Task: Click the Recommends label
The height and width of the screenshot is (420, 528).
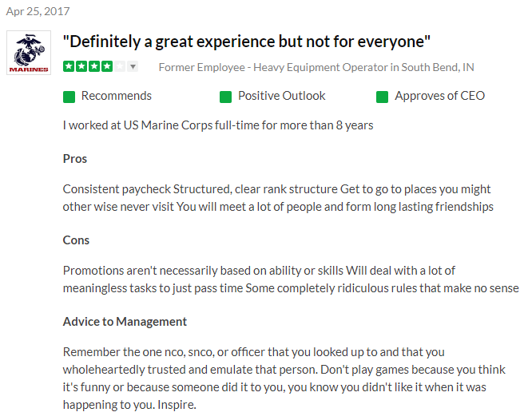Action: 116,96
